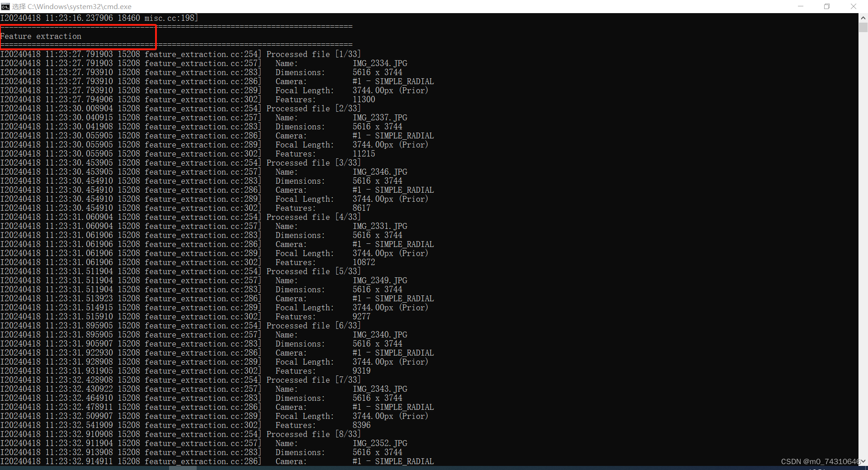
Task: Click the scrollbar down arrow
Action: pyautogui.click(x=863, y=461)
